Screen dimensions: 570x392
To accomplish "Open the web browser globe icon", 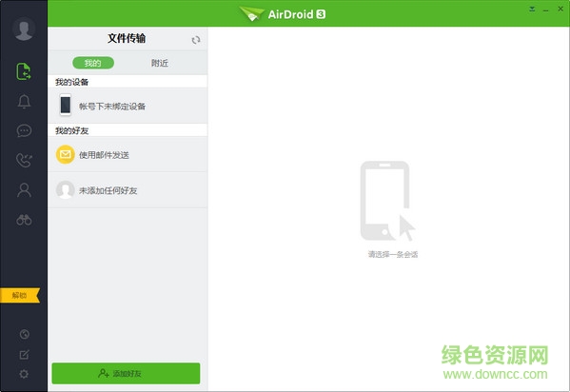I will pyautogui.click(x=25, y=334).
